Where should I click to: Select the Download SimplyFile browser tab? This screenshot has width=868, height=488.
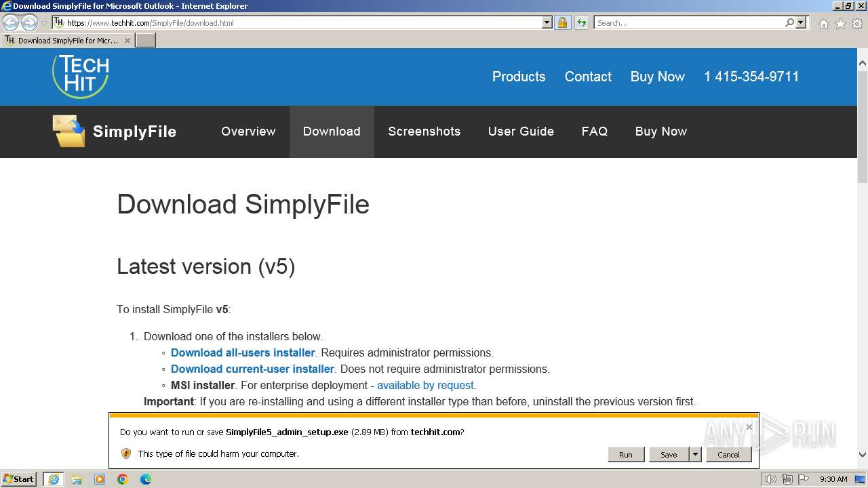pyautogui.click(x=68, y=40)
